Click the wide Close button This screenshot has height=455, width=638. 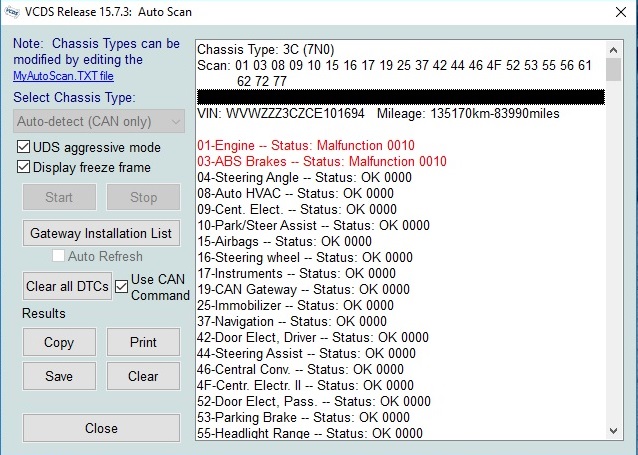click(101, 428)
